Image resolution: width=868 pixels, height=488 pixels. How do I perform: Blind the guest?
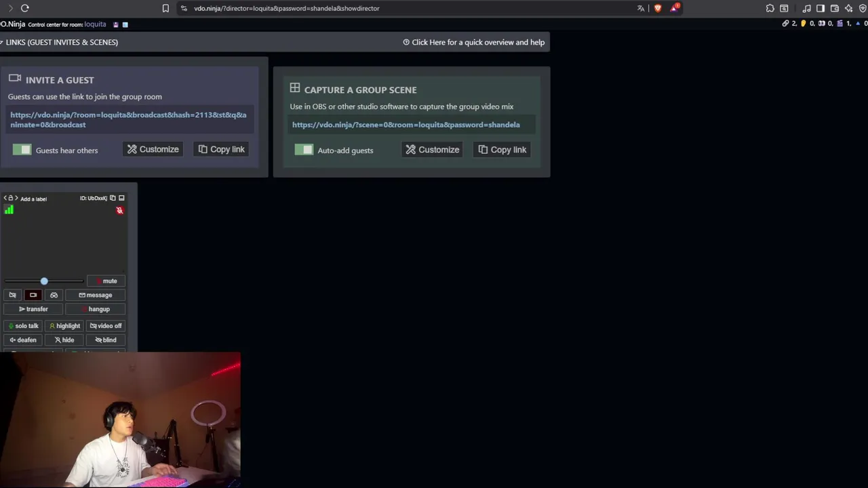[x=106, y=340]
